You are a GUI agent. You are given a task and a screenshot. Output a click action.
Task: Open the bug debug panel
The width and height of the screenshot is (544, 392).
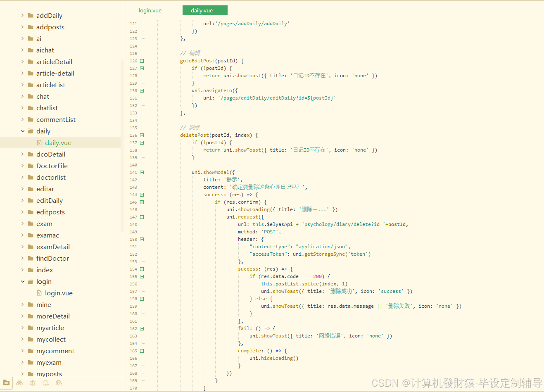(33, 383)
